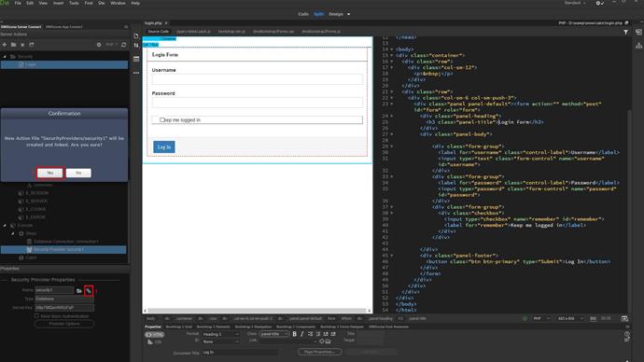Click the point-to-file target icon beside Link
The height and width of the screenshot is (362, 644).
click(x=322, y=341)
